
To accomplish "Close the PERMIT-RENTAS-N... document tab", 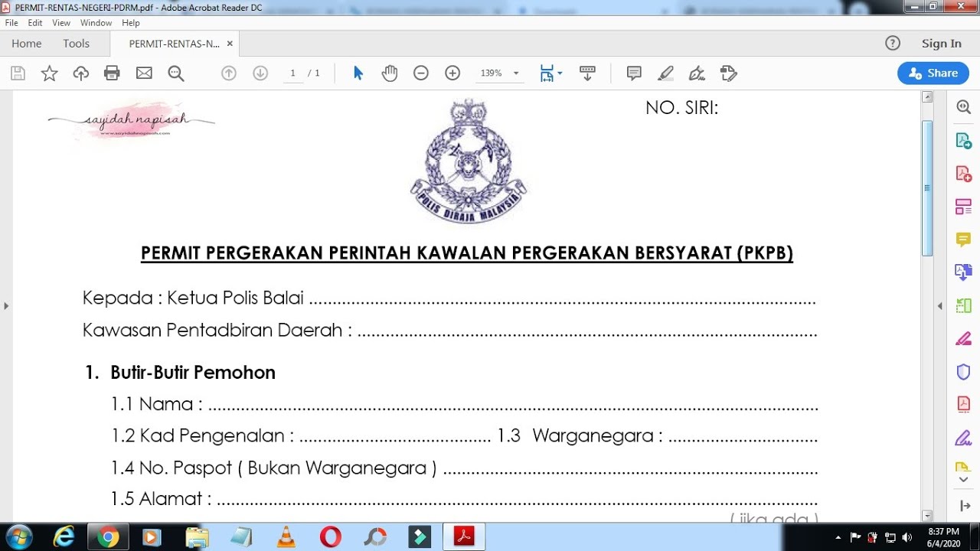I will click(x=230, y=44).
